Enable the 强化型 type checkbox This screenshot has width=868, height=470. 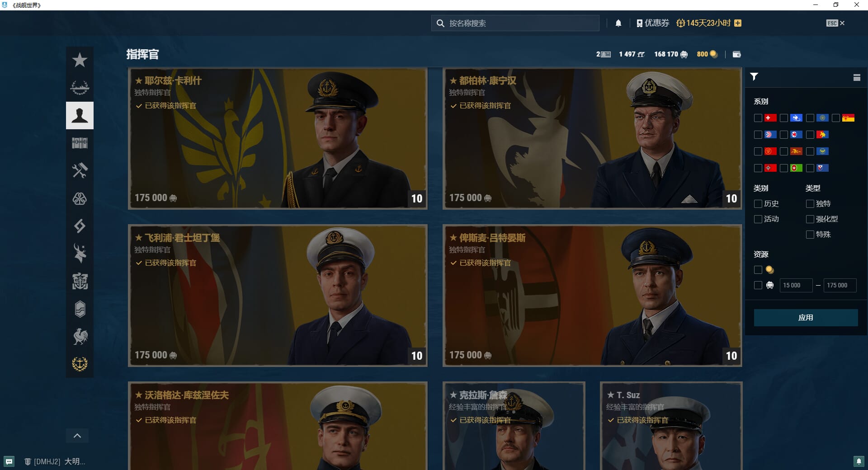[810, 219]
